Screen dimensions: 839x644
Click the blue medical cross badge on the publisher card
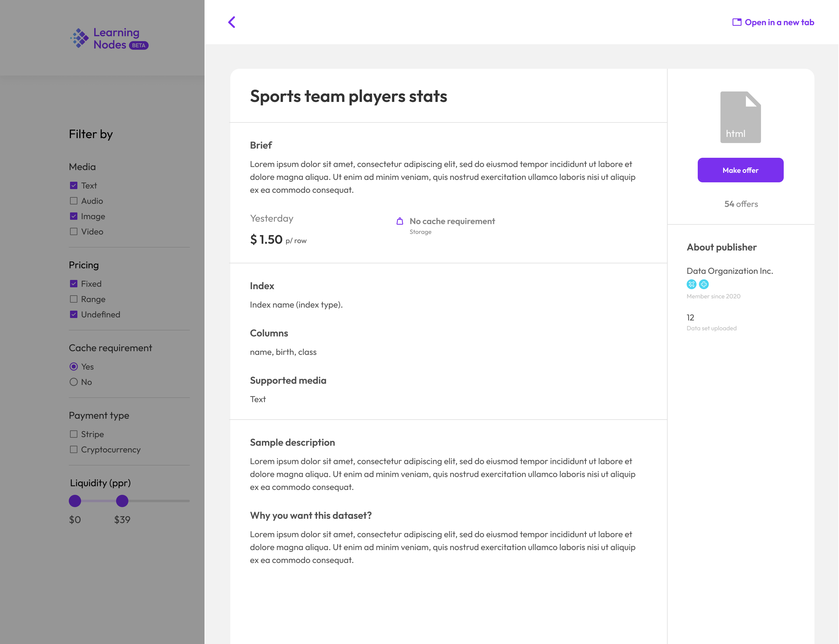(x=704, y=284)
